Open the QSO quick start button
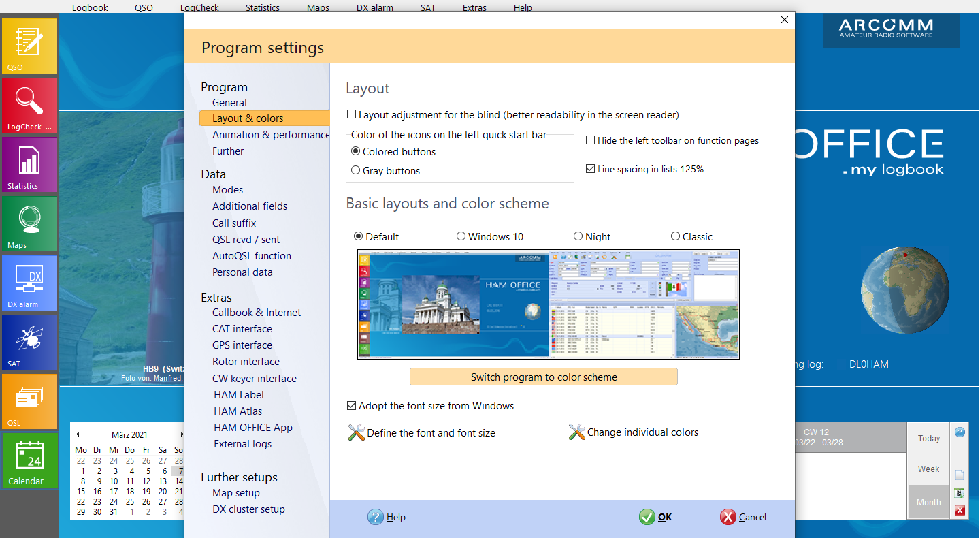This screenshot has width=980, height=538. [29, 46]
